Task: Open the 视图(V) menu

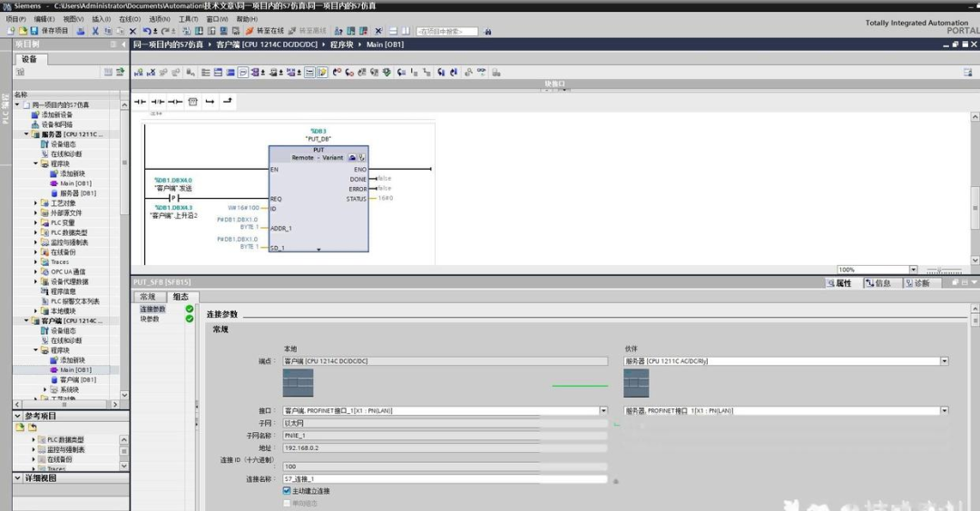Action: [x=73, y=19]
